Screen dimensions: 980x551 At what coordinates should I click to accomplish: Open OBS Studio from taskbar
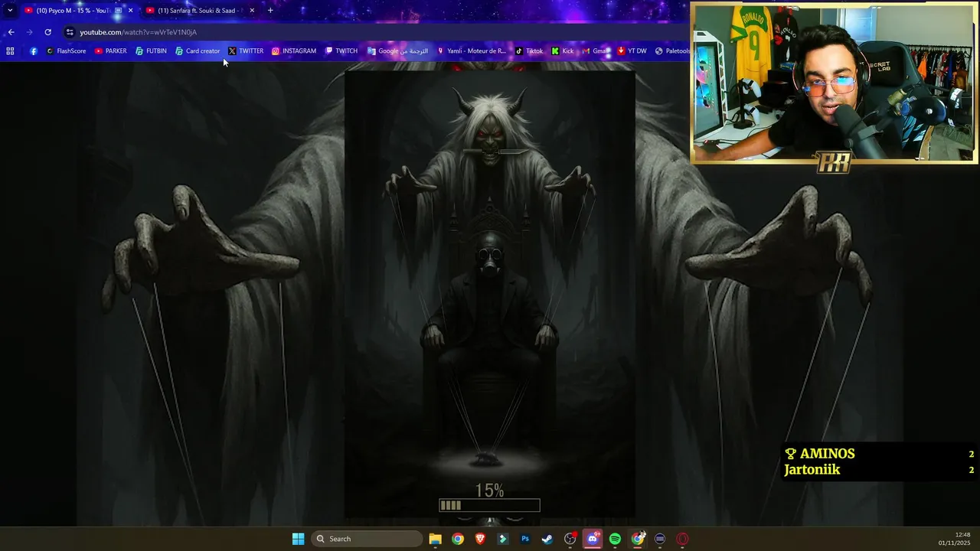coord(570,539)
